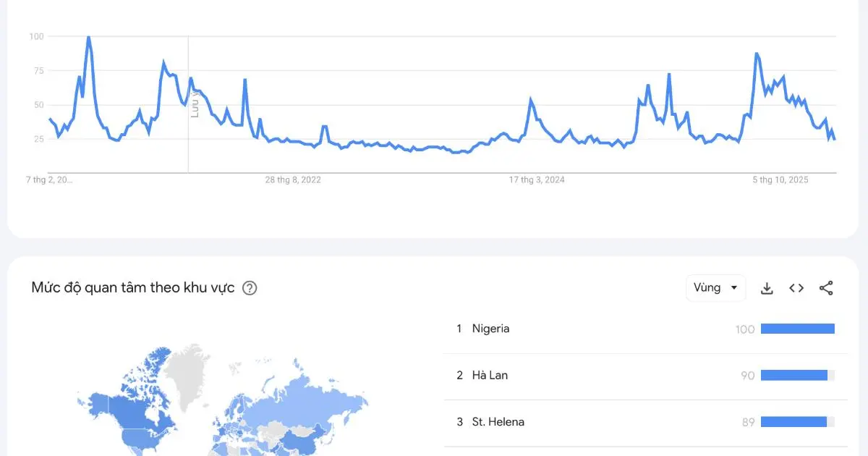The image size is (868, 456).
Task: Share the regional interest chart
Action: coord(826,287)
